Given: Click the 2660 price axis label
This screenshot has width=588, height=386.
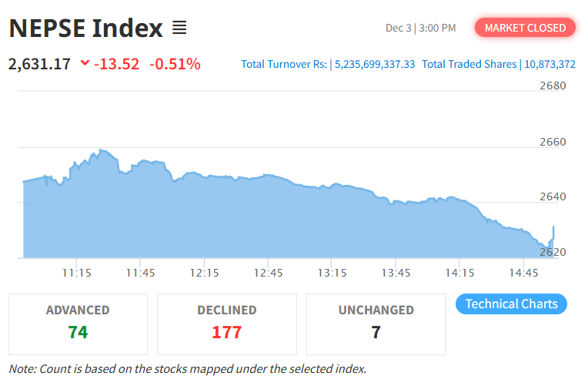Looking at the screenshot, I should point(552,143).
